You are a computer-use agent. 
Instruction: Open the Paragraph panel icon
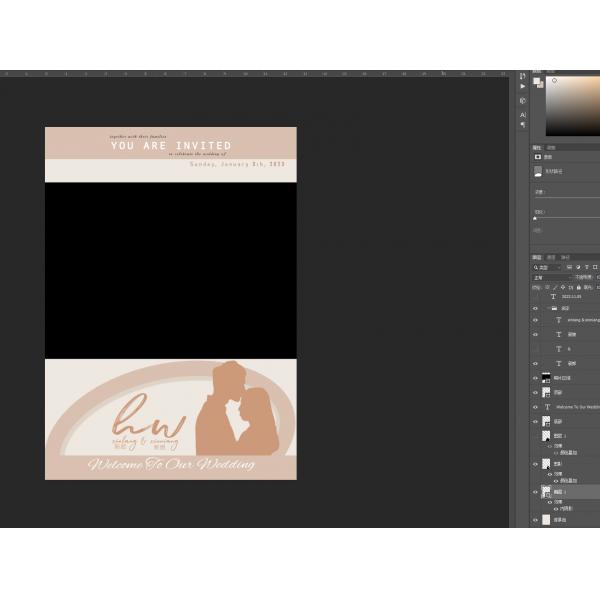(523, 126)
